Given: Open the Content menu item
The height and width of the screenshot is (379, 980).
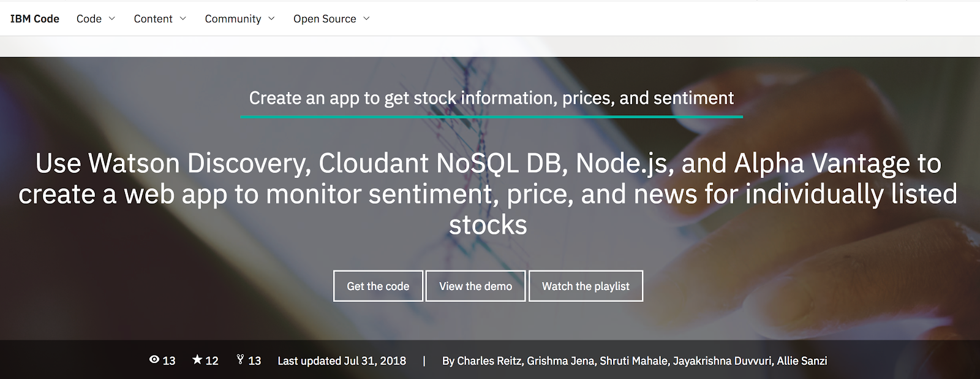Looking at the screenshot, I should point(153,18).
